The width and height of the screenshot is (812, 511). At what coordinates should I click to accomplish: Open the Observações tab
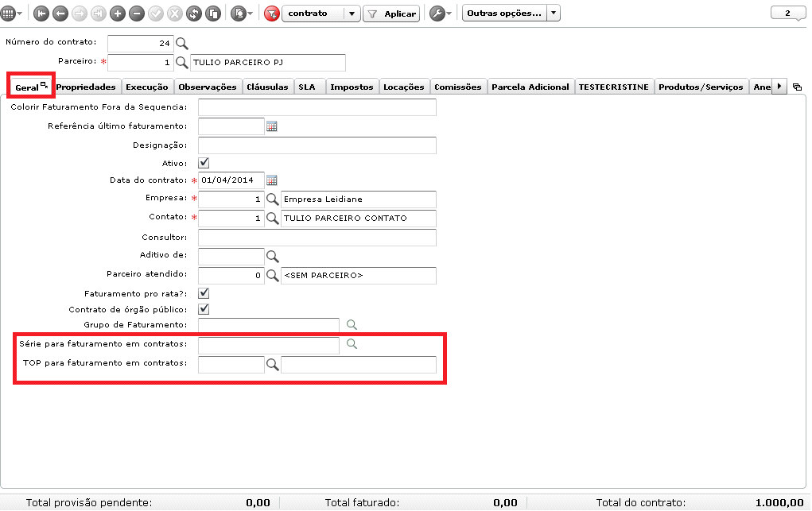click(x=208, y=87)
